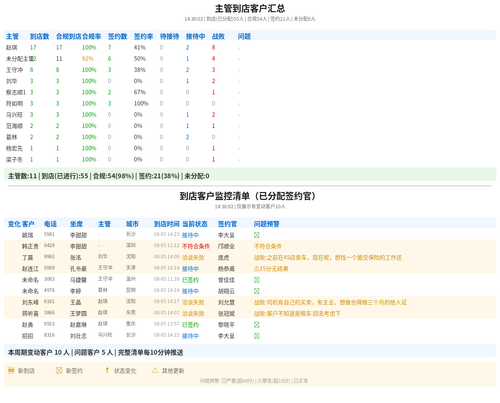500x403 pixels.
Task: Click the 15分无结果 warning in row 5069
Action: [x=271, y=269]
